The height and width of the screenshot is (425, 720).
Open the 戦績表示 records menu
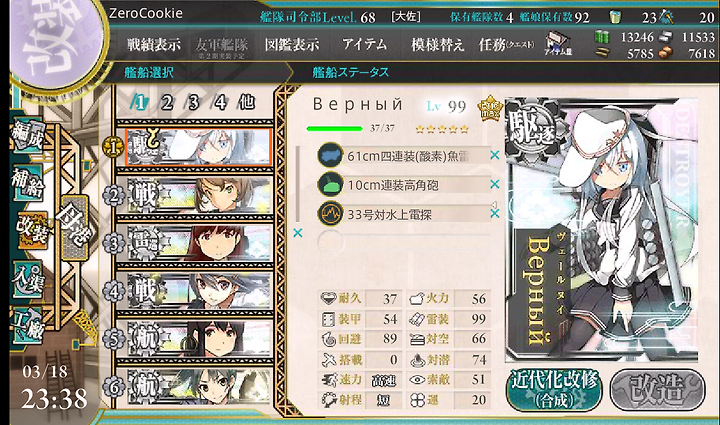[154, 45]
